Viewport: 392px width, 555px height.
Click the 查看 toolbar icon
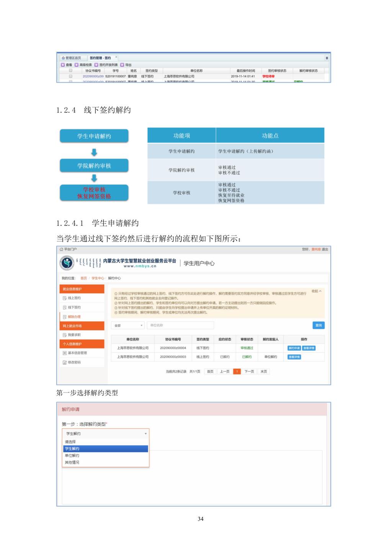coord(63,65)
